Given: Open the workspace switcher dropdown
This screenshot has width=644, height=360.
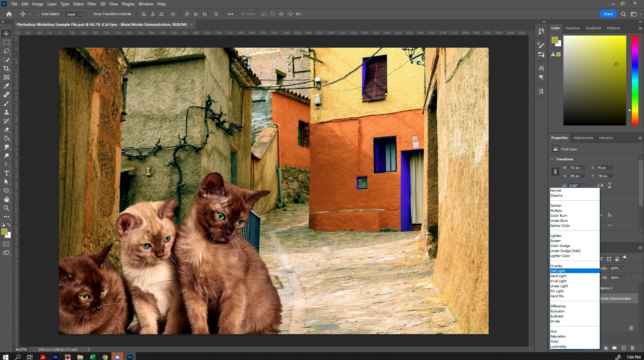Looking at the screenshot, I should click(x=636, y=14).
